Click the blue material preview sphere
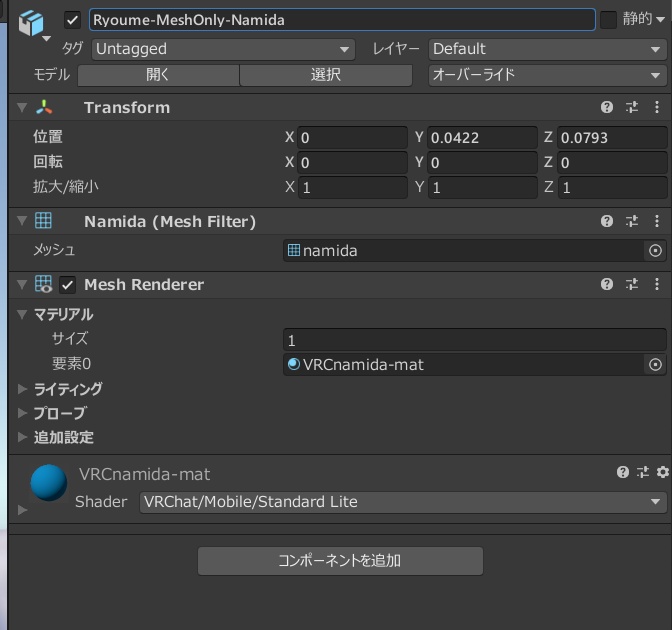The height and width of the screenshot is (630, 672). [x=49, y=483]
